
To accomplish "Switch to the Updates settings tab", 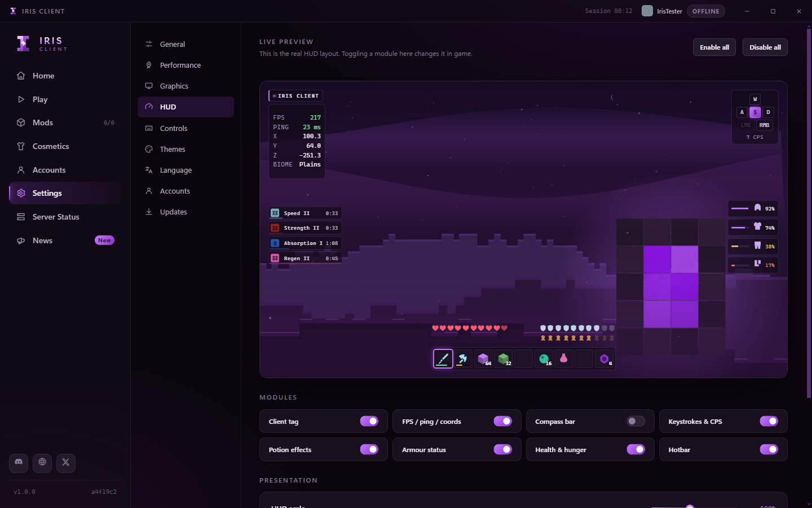I will tap(186, 212).
